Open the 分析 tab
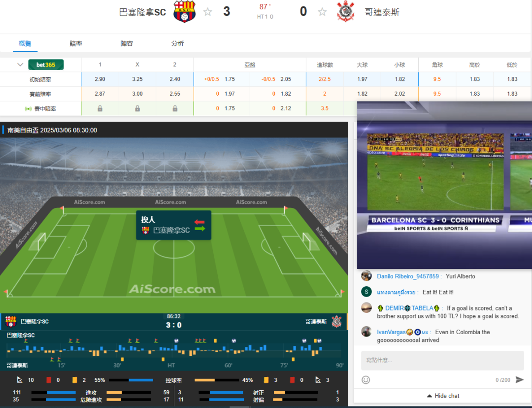 click(177, 43)
